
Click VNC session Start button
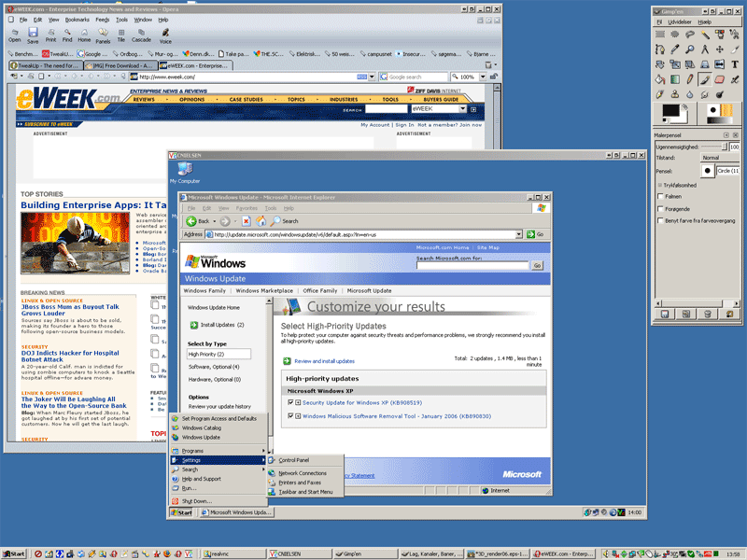point(181,512)
